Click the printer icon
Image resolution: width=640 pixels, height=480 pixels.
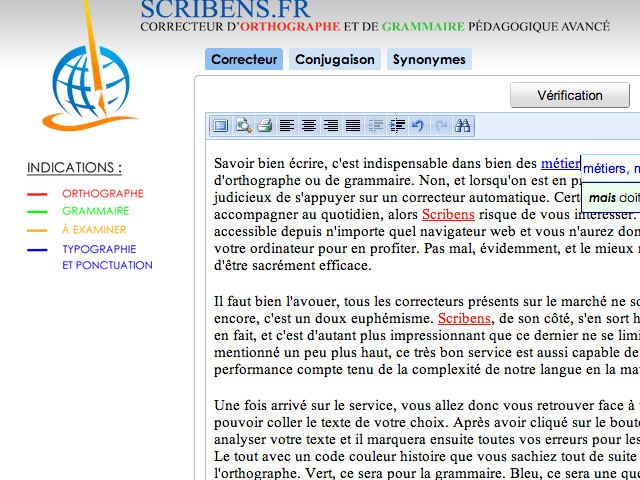(x=265, y=126)
